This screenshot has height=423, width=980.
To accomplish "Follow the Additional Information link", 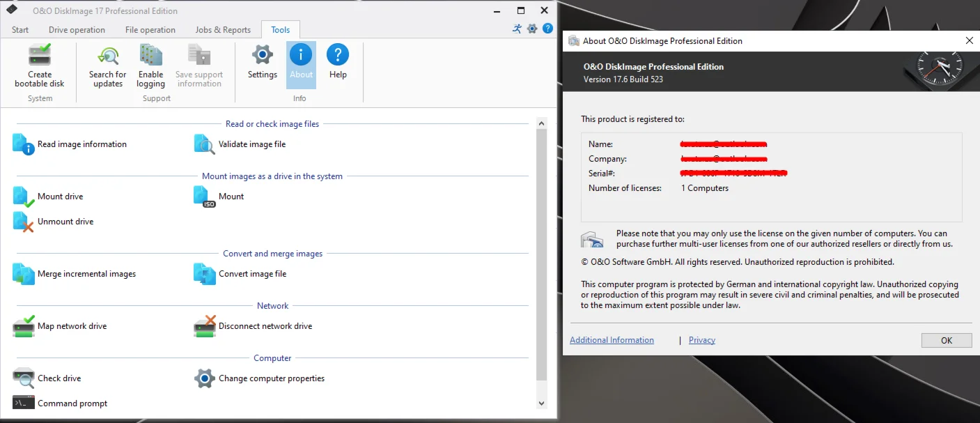I will tap(612, 340).
